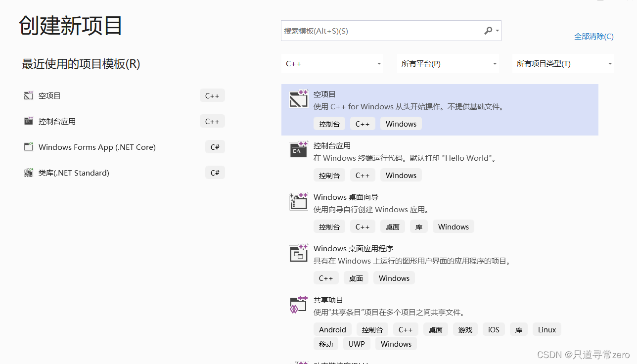Click C++ tag under 控制台应用 template

[363, 175]
